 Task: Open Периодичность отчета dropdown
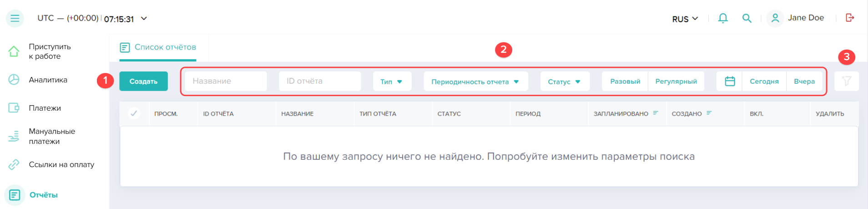(475, 82)
